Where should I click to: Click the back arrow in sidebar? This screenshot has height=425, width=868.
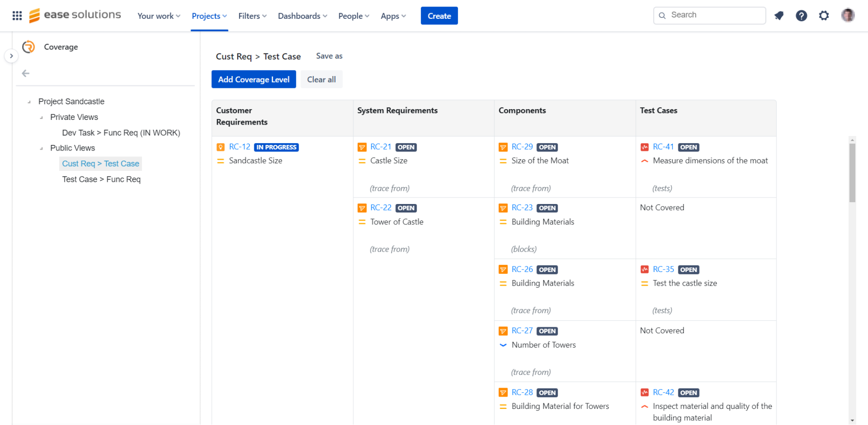[x=26, y=73]
